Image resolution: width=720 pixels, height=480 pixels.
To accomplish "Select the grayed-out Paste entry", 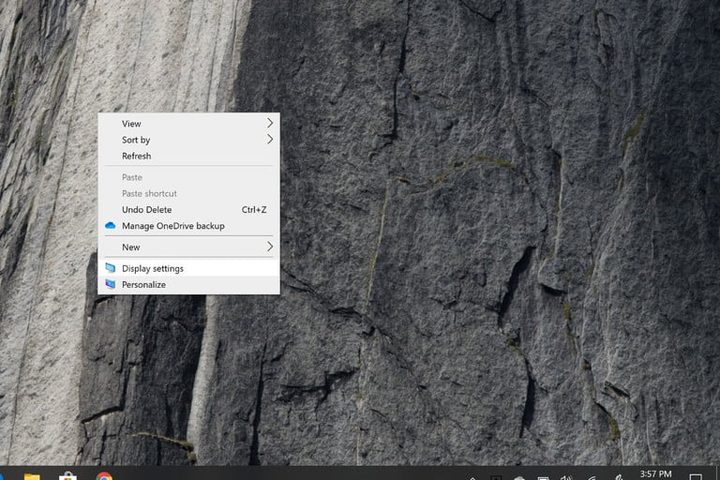I will tap(189, 177).
